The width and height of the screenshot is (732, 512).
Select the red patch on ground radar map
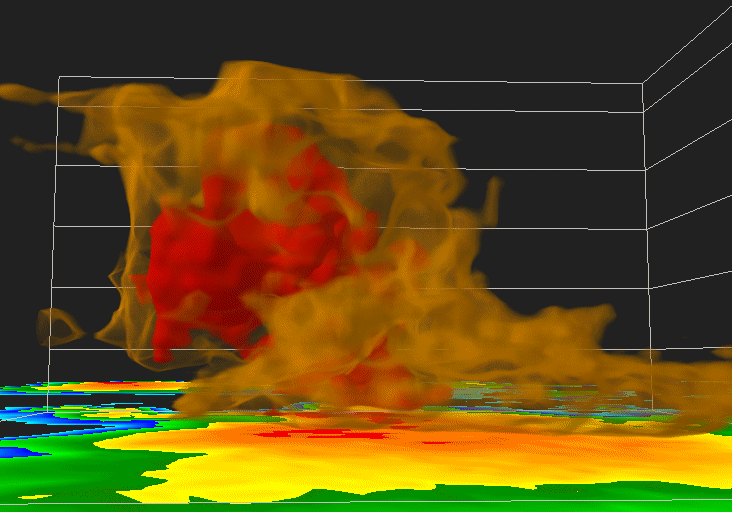pyautogui.click(x=323, y=435)
